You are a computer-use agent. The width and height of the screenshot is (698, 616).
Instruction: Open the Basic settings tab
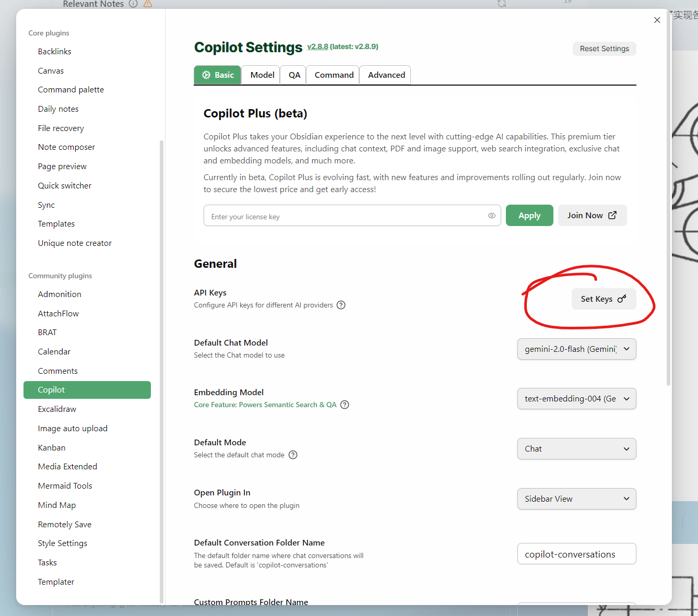tap(217, 75)
